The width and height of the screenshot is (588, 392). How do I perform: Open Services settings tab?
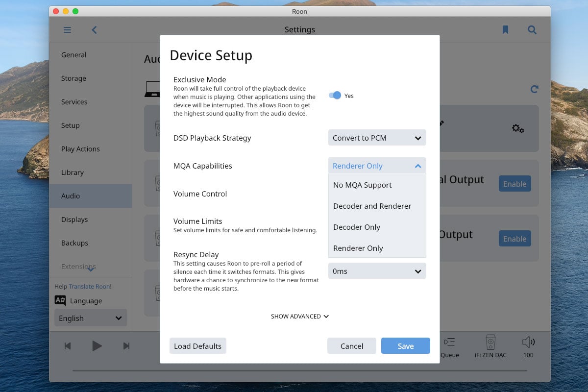coord(91,102)
